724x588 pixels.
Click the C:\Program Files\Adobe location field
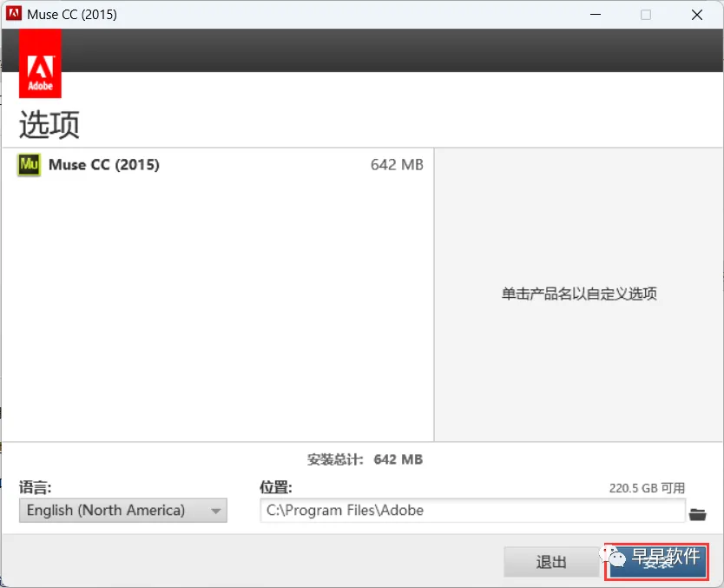point(472,511)
